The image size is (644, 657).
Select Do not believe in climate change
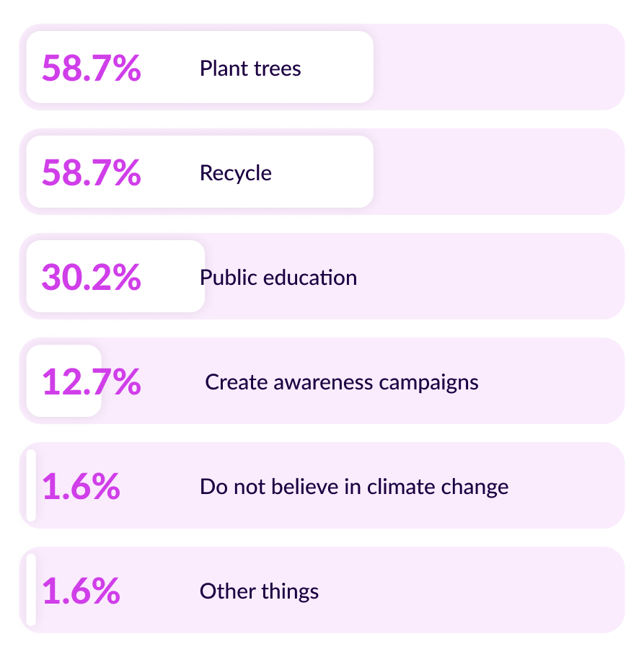[x=354, y=487]
